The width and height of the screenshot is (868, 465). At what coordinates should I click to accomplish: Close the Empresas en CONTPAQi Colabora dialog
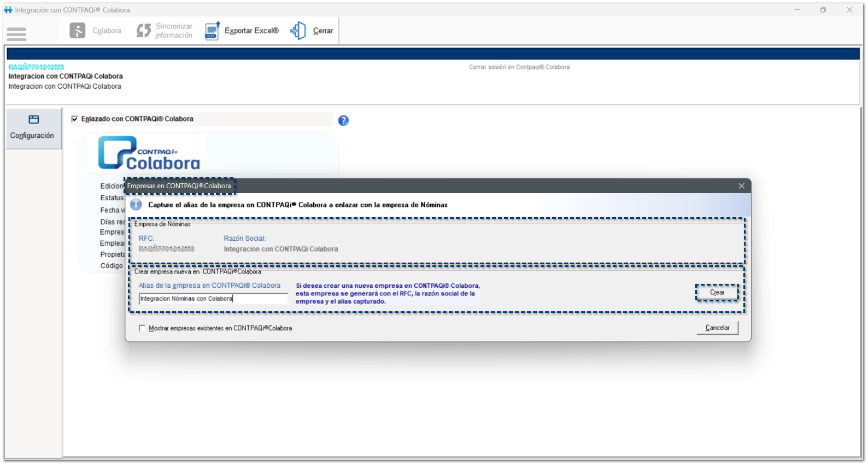741,186
